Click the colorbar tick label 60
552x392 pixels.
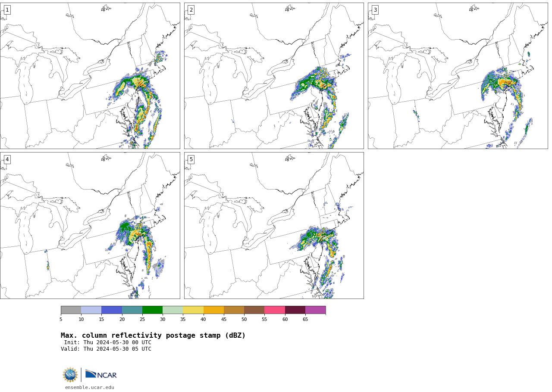[285, 320]
